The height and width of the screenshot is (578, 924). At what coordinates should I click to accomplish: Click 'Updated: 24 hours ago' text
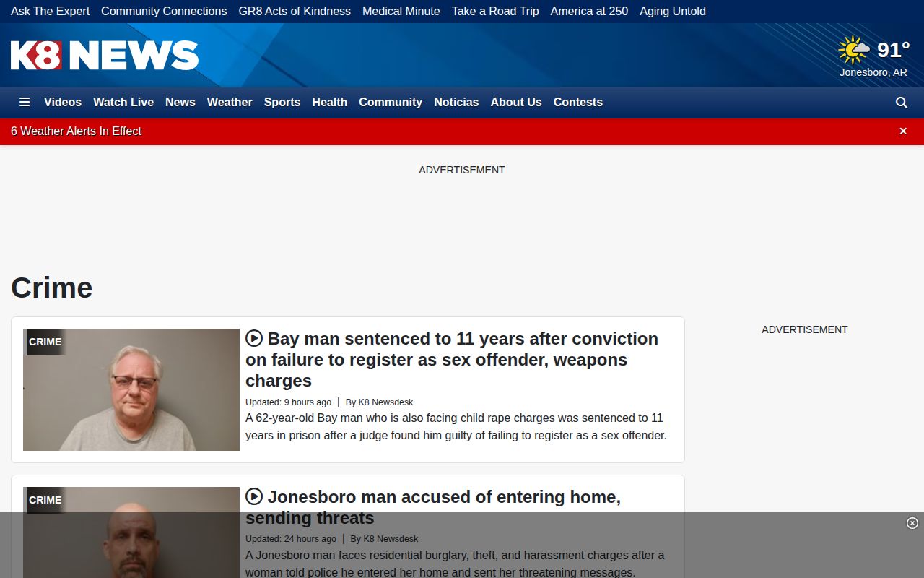[291, 539]
